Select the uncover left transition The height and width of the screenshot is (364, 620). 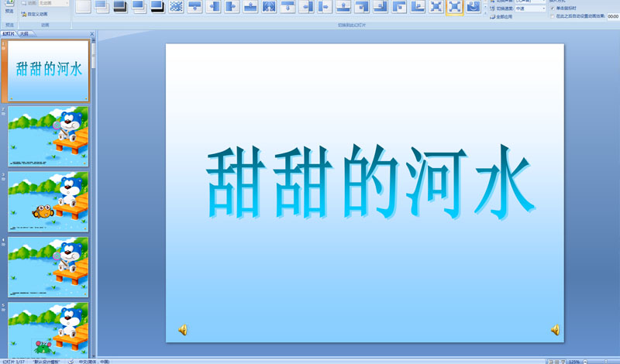[306, 6]
